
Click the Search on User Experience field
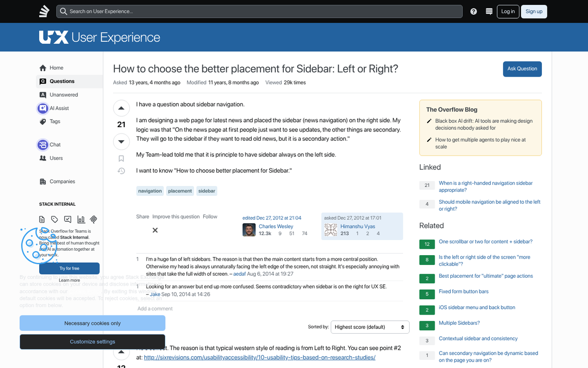point(260,11)
